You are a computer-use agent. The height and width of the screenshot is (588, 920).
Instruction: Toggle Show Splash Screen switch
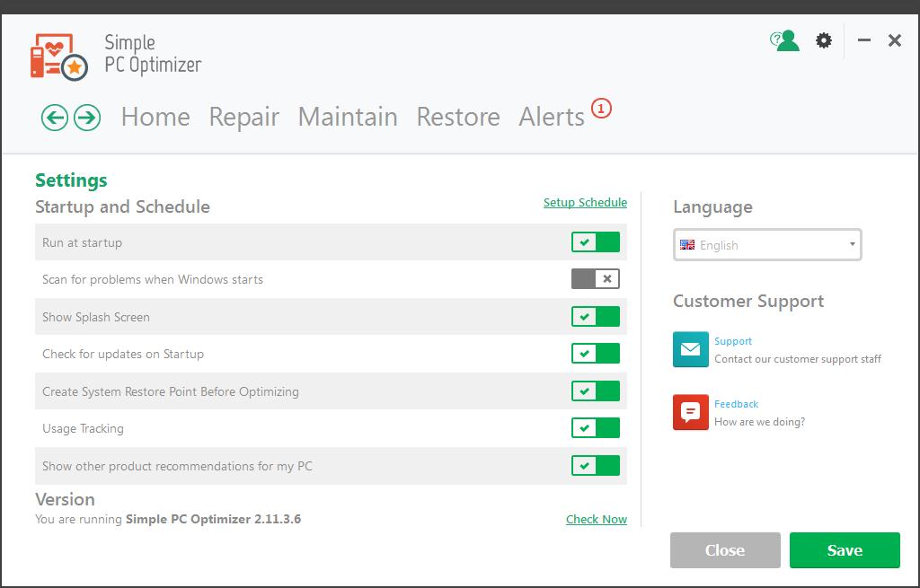click(x=595, y=316)
